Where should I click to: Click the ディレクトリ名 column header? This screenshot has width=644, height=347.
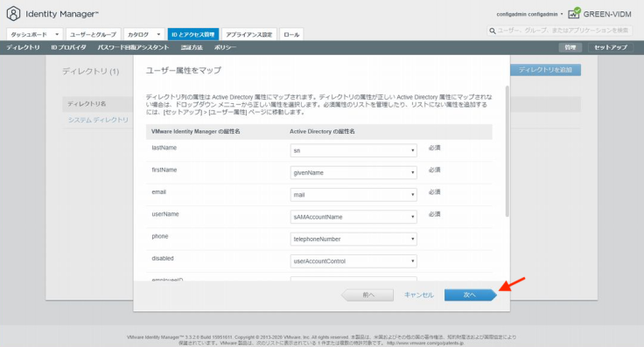[87, 104]
